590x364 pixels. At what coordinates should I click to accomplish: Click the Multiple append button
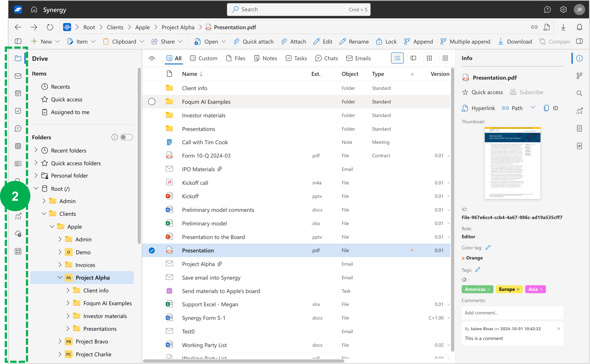click(x=465, y=42)
